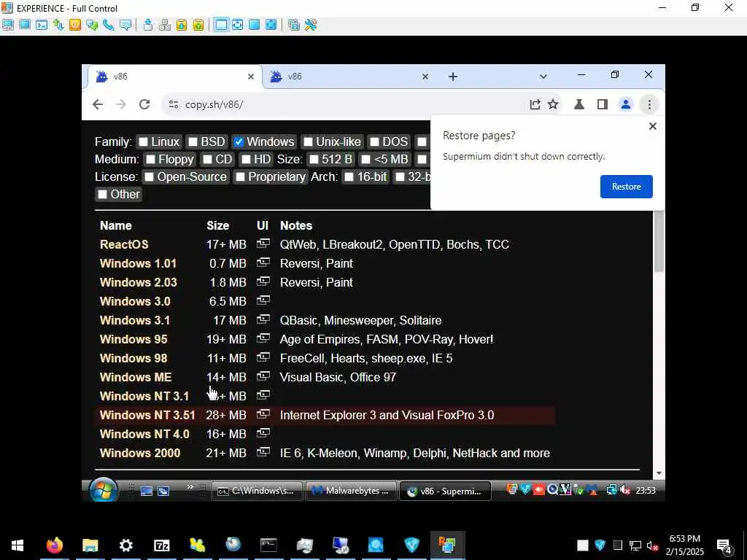The width and height of the screenshot is (747, 560).
Task: Check the Unix-like family checkbox
Action: [308, 142]
